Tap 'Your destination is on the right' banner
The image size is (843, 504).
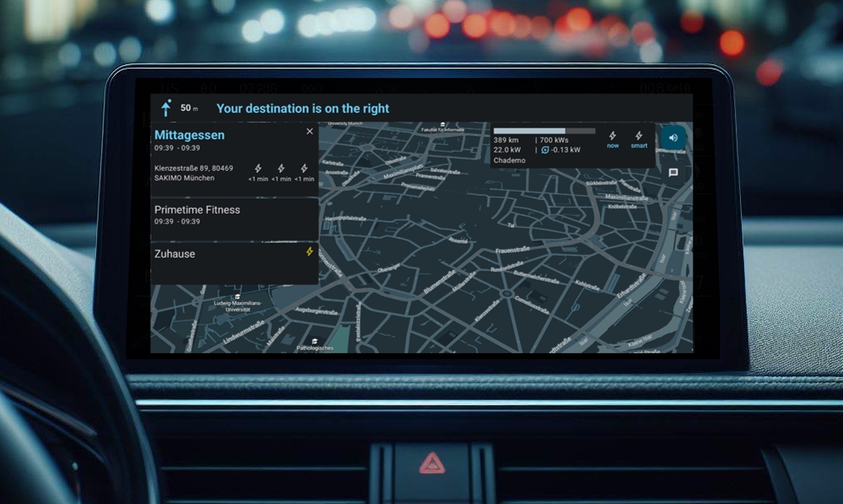click(x=303, y=109)
